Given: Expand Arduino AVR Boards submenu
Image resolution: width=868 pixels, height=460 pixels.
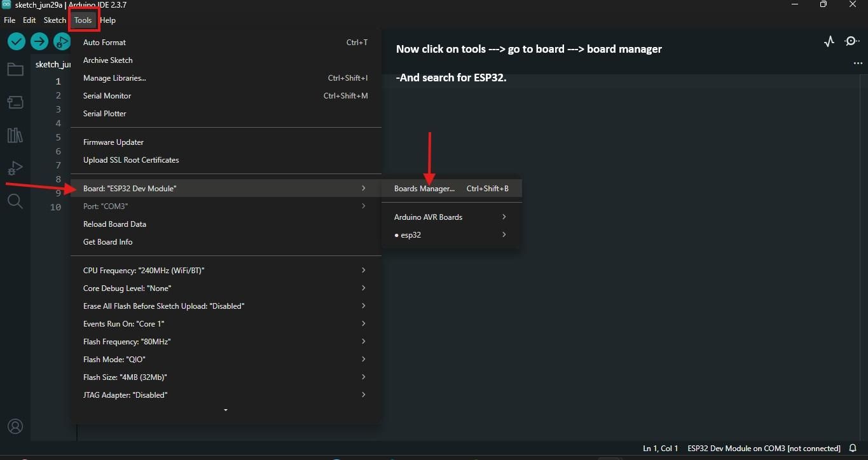Looking at the screenshot, I should [451, 217].
